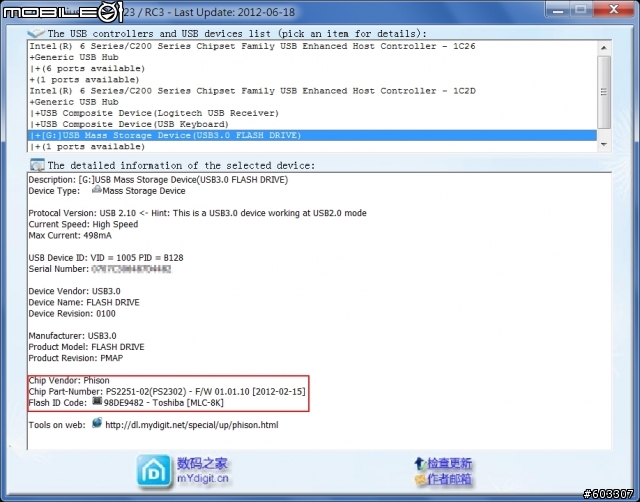Screen dimensions: 640x502
Task: Open the 作者邮箱 author mailbox link
Action: 449,479
